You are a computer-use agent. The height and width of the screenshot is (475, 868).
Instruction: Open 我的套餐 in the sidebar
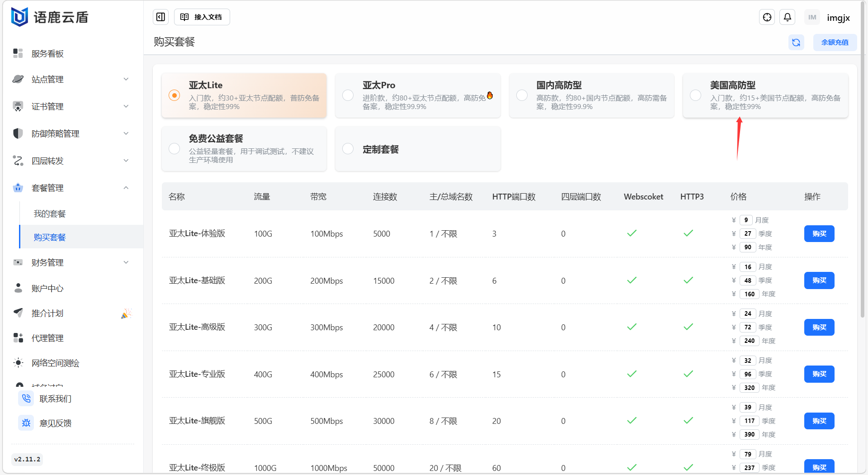(x=50, y=214)
